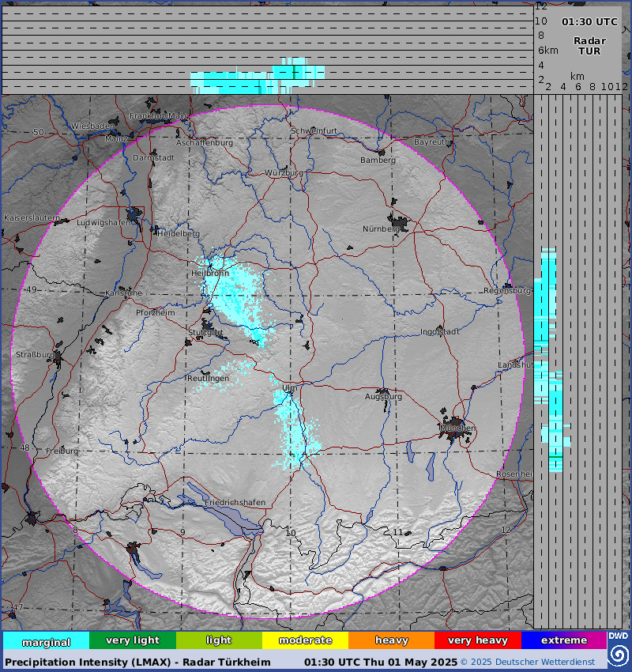
Task: Click the Heilbronn city label
Action: pyautogui.click(x=210, y=273)
